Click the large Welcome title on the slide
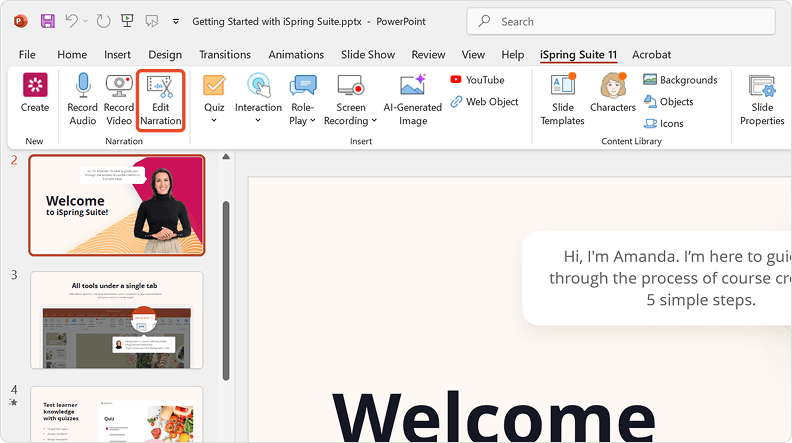This screenshot has height=443, width=792. (493, 415)
